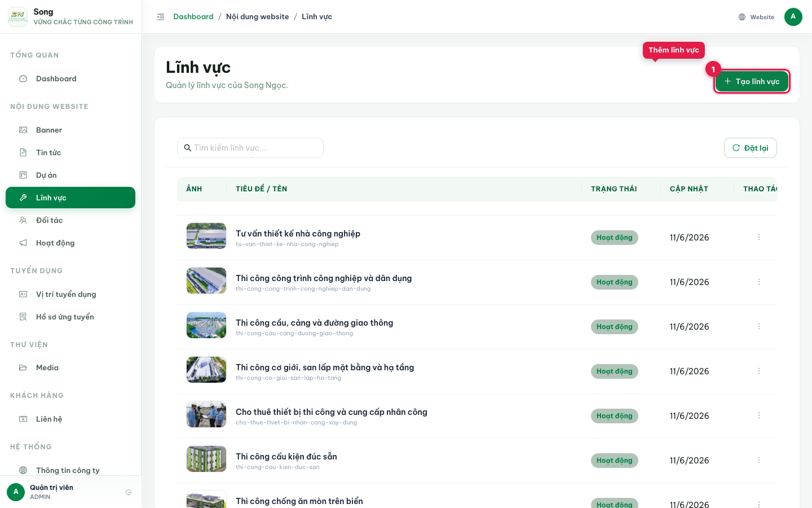
Task: Click the Tìm kiếm lĩnh vực search field
Action: 250,148
